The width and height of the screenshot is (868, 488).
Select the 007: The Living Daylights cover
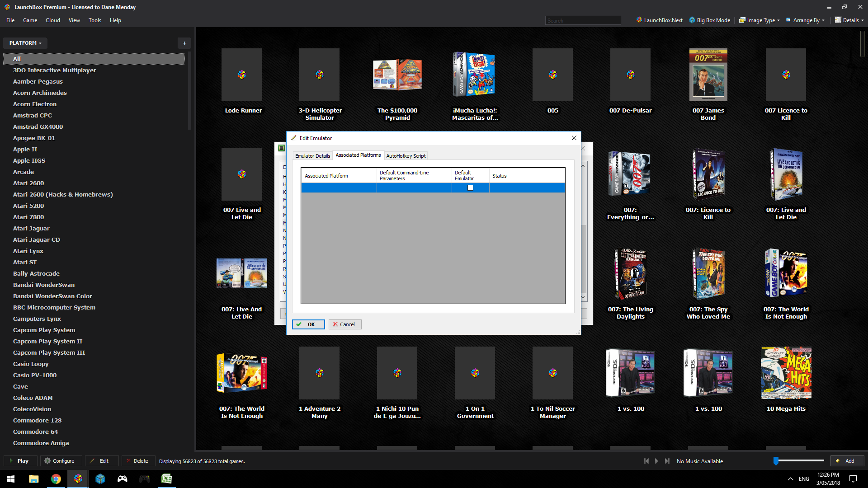(x=631, y=274)
